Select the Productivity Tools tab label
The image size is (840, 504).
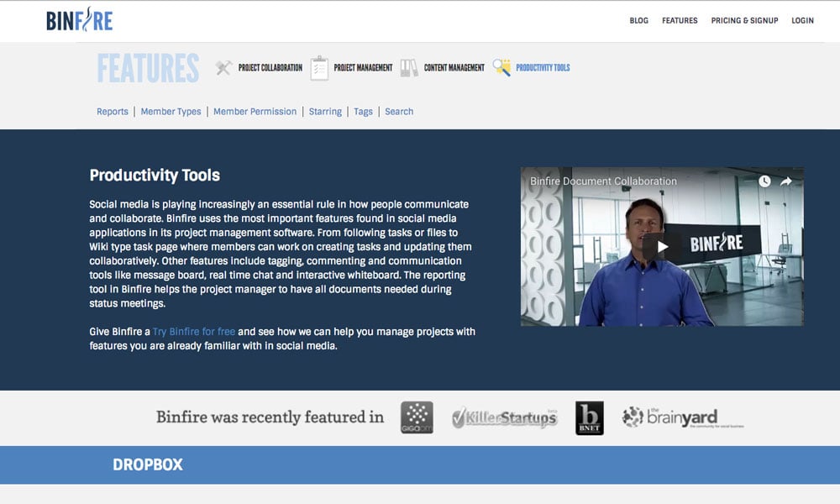[x=543, y=67]
